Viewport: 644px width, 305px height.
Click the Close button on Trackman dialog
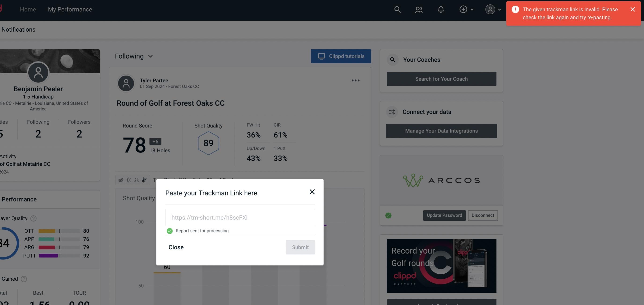[x=176, y=247]
